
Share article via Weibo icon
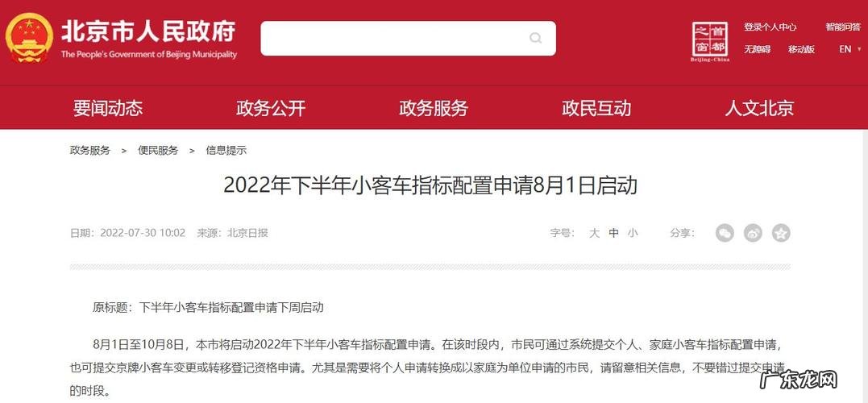752,233
